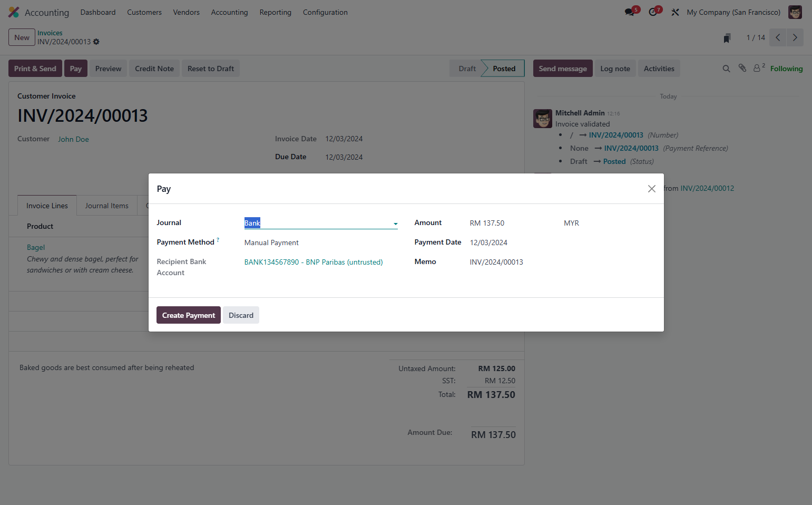Switch to the Invoice Lines tab
Screen dimensions: 812x505
(47, 206)
